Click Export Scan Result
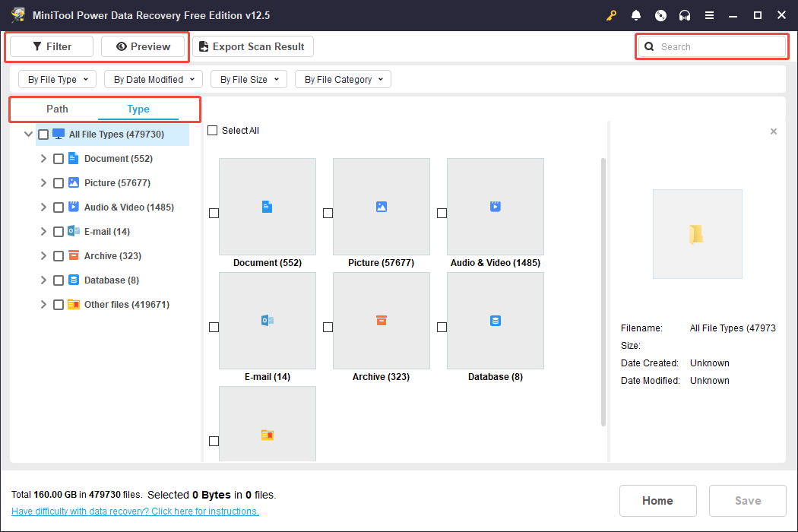This screenshot has width=798, height=532. coord(252,46)
